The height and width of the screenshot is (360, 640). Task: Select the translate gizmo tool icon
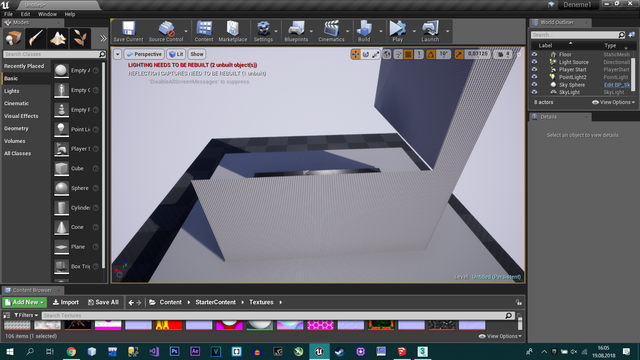tap(356, 54)
